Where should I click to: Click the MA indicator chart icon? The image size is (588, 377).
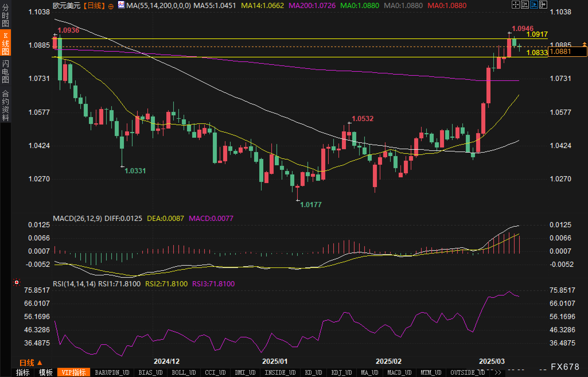[121, 5]
